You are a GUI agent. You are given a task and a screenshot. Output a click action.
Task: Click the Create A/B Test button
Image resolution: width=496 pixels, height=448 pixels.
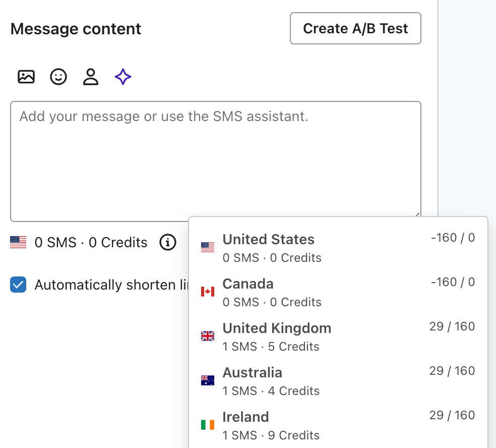pos(355,29)
